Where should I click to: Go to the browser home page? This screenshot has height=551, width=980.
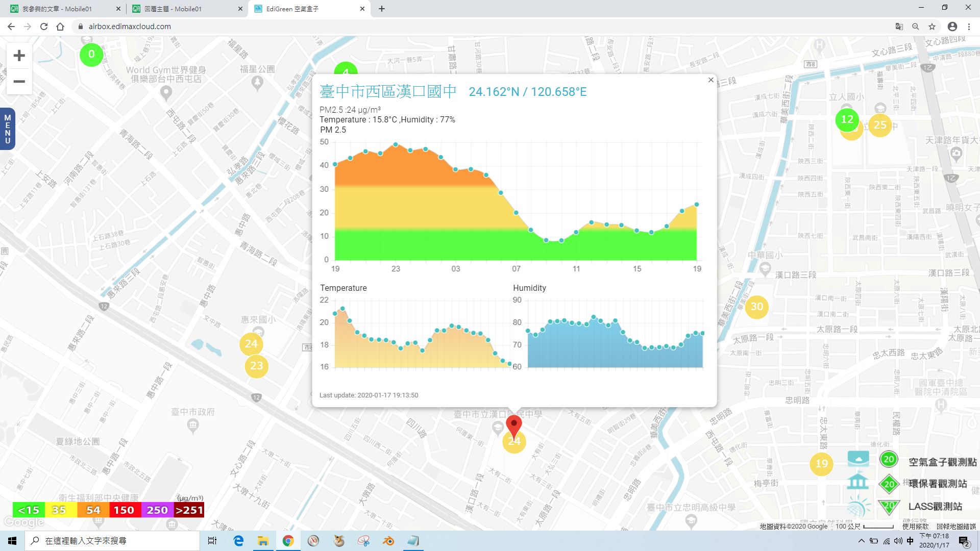(60, 27)
